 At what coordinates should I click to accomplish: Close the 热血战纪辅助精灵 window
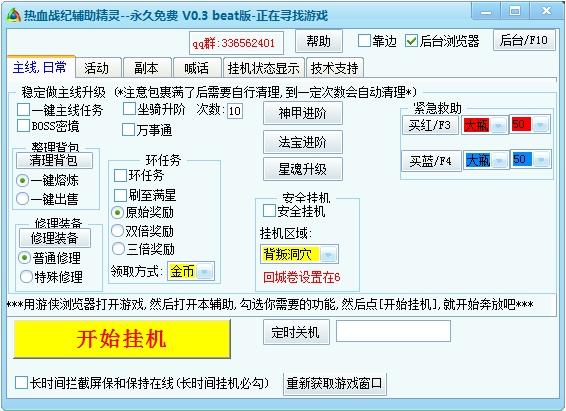[546, 12]
